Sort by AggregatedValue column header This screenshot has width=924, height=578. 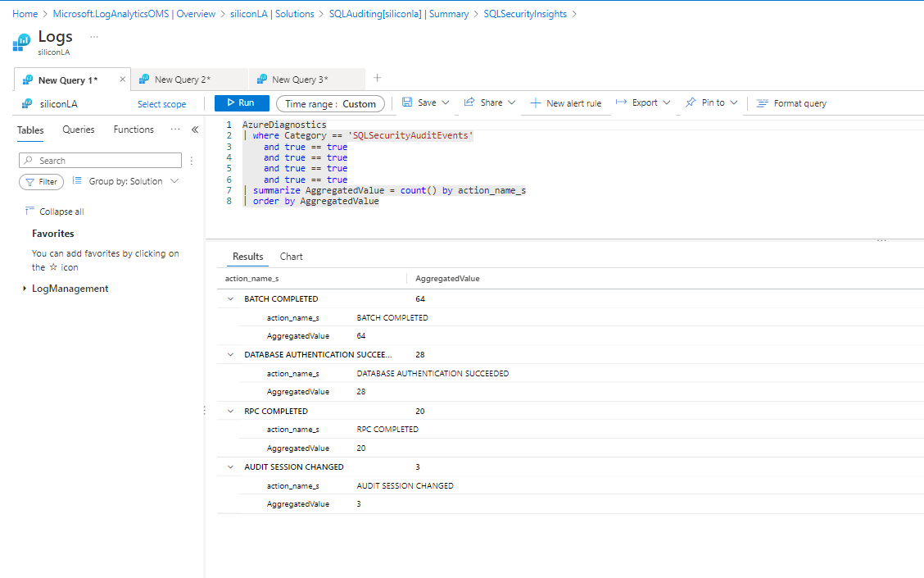point(447,279)
